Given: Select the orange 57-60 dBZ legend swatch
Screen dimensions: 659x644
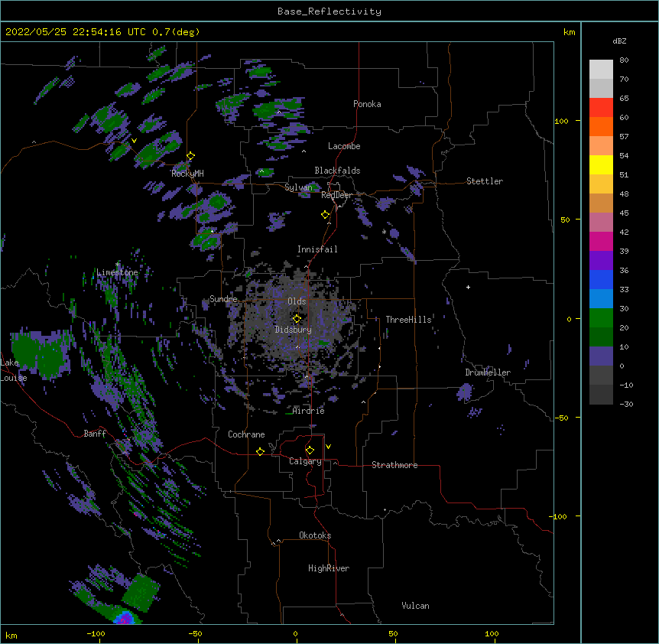Looking at the screenshot, I should pyautogui.click(x=601, y=126).
